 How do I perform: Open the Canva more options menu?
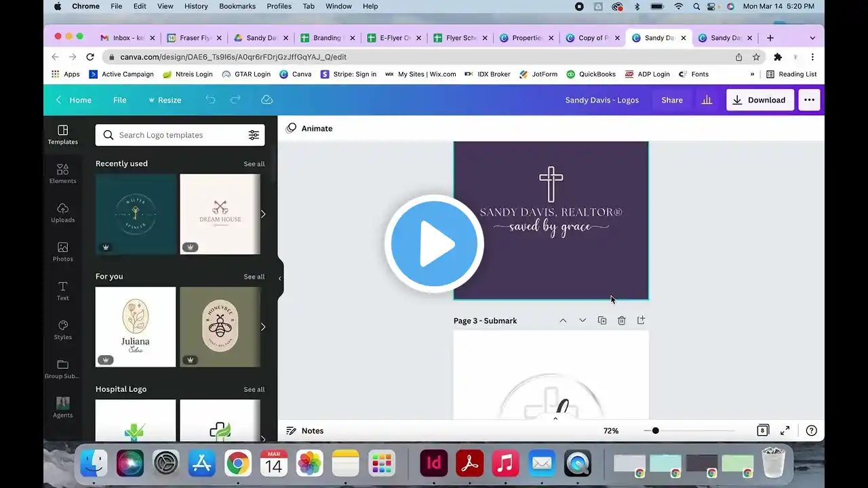point(809,100)
